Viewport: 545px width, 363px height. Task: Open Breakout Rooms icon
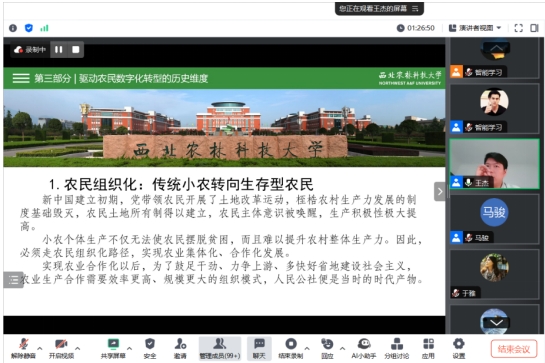(397, 348)
